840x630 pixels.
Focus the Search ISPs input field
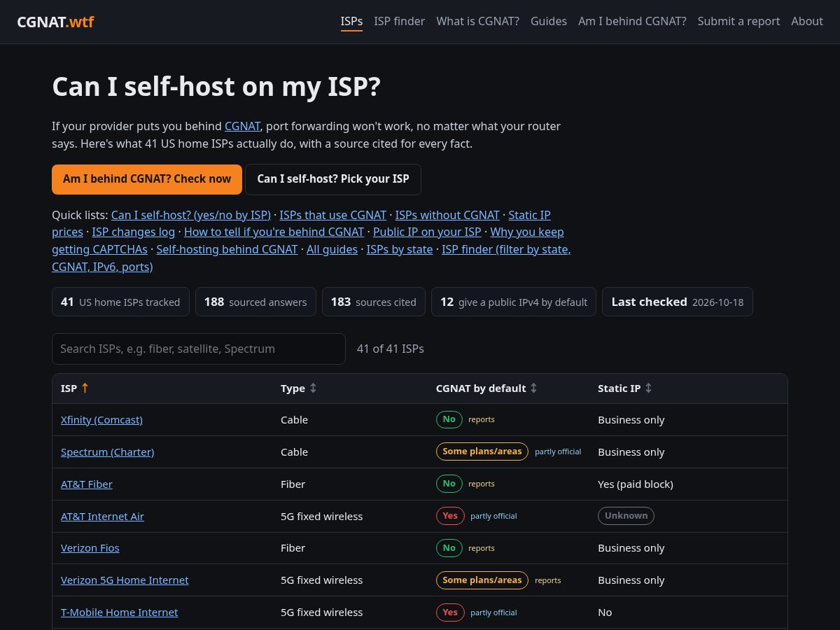pyautogui.click(x=199, y=349)
